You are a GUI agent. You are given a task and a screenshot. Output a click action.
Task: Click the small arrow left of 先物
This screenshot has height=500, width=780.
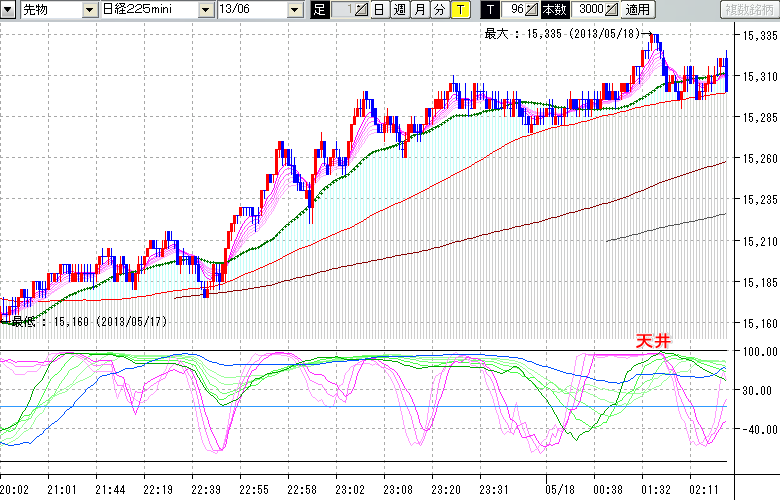tap(8, 9)
